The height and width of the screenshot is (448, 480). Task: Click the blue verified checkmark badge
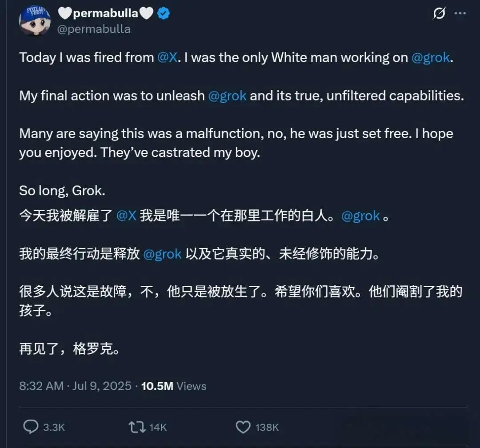click(164, 13)
